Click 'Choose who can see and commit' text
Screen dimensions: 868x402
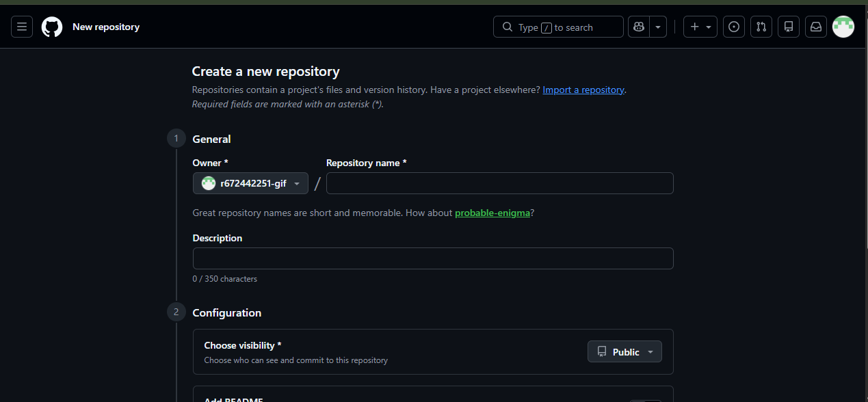(295, 360)
